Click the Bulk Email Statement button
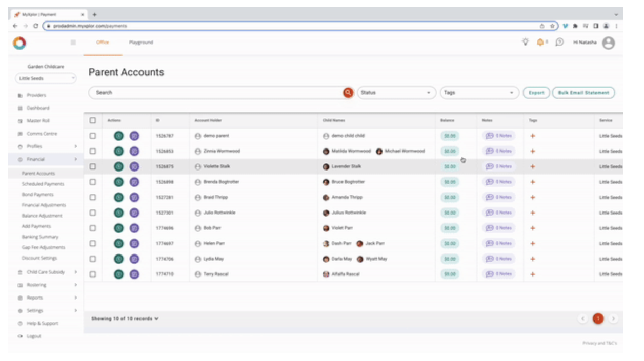The height and width of the screenshot is (361, 644). 583,93
